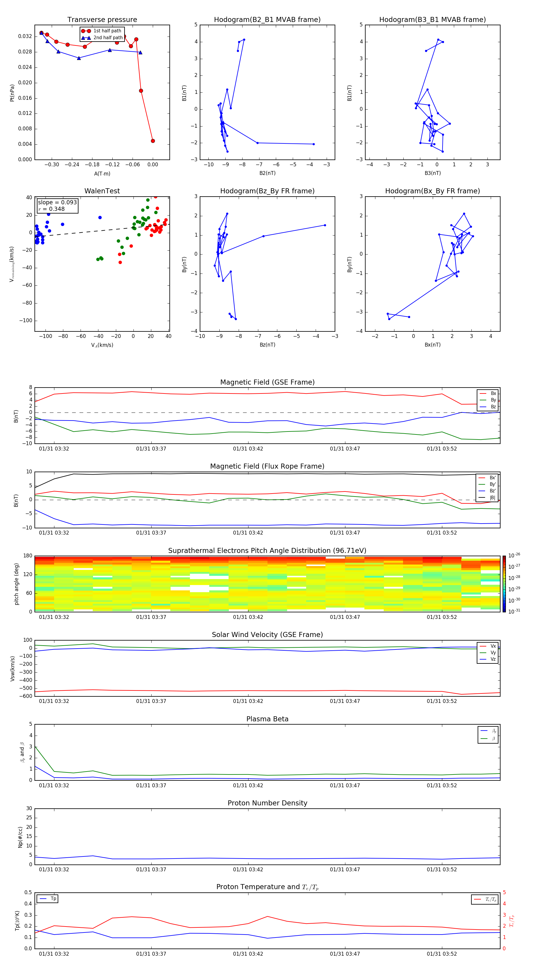The image size is (535, 980).
Task: Click '01/31 03:52' tick under Proton Temperature panel
Action: click(x=442, y=954)
